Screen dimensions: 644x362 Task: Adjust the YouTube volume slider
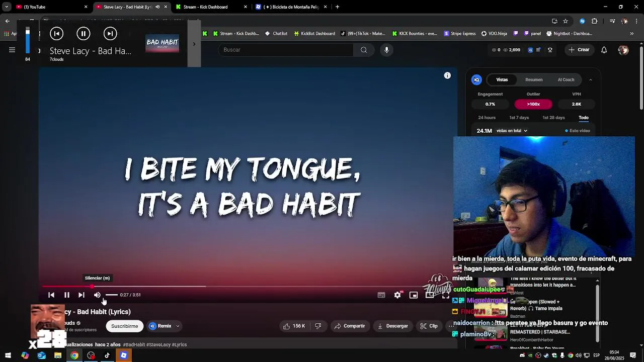coord(111,295)
